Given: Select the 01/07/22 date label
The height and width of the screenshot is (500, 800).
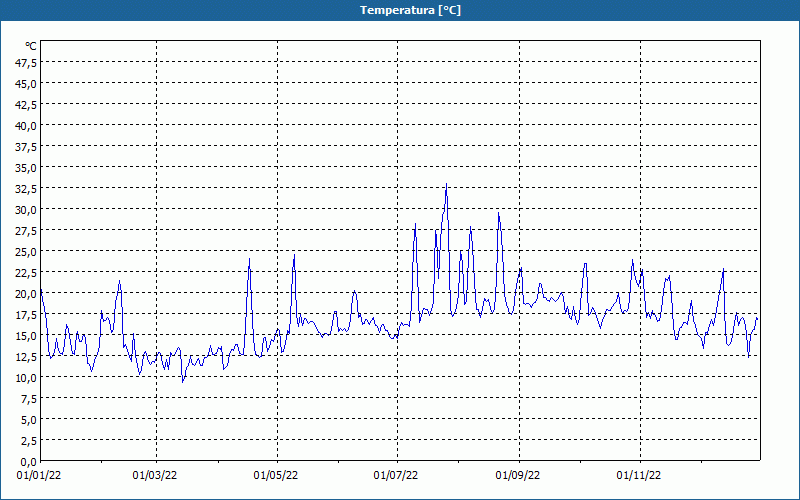Looking at the screenshot, I should pyautogui.click(x=396, y=476).
